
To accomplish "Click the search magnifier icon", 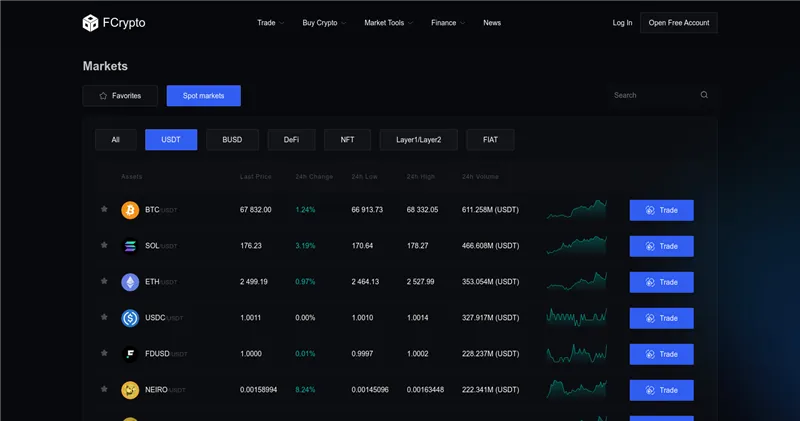I will click(704, 95).
